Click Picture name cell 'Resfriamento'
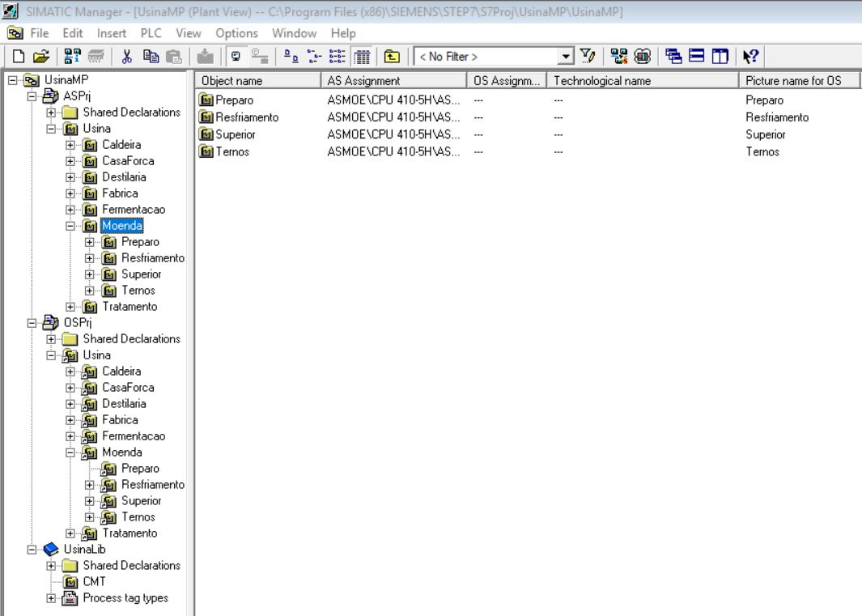 [x=777, y=117]
